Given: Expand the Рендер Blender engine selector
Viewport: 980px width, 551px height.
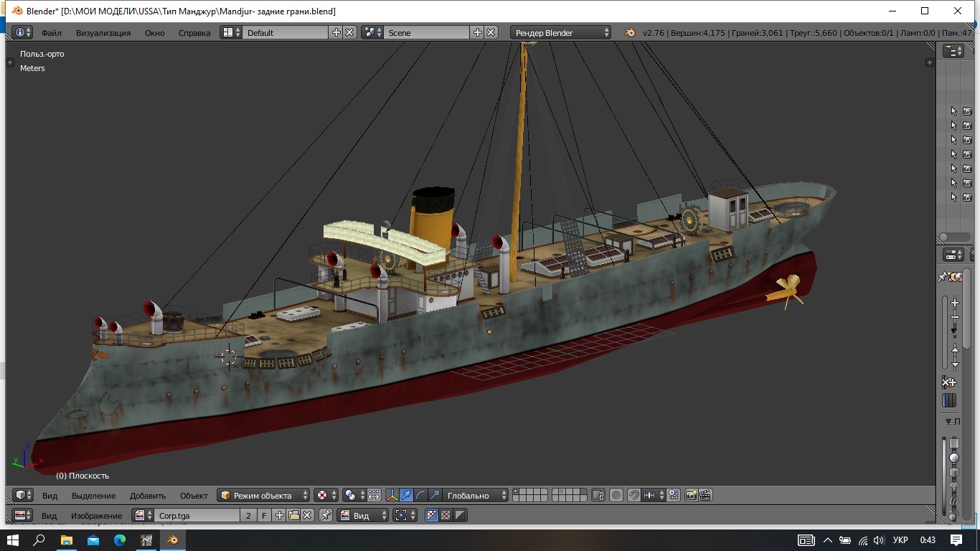Looking at the screenshot, I should [x=561, y=32].
